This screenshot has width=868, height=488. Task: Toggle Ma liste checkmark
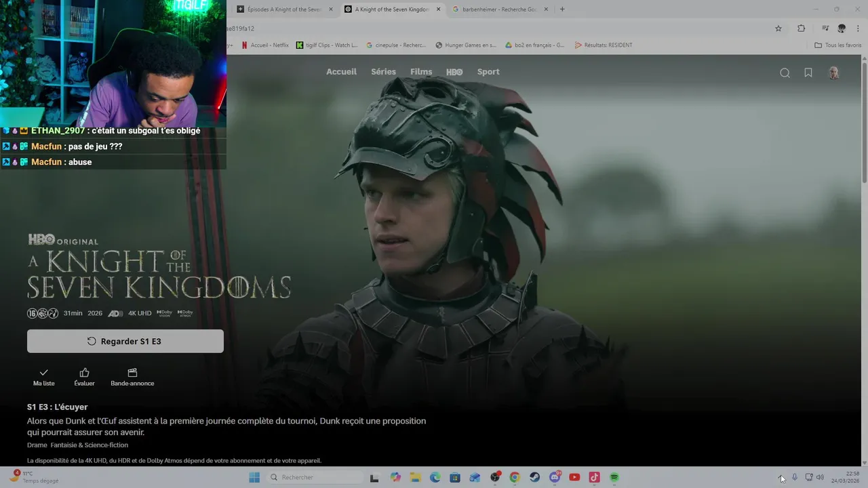tap(44, 378)
